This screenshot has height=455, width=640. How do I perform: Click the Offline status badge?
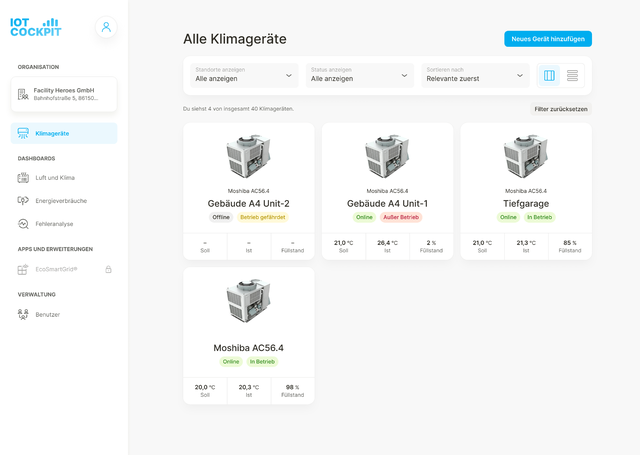click(x=221, y=217)
